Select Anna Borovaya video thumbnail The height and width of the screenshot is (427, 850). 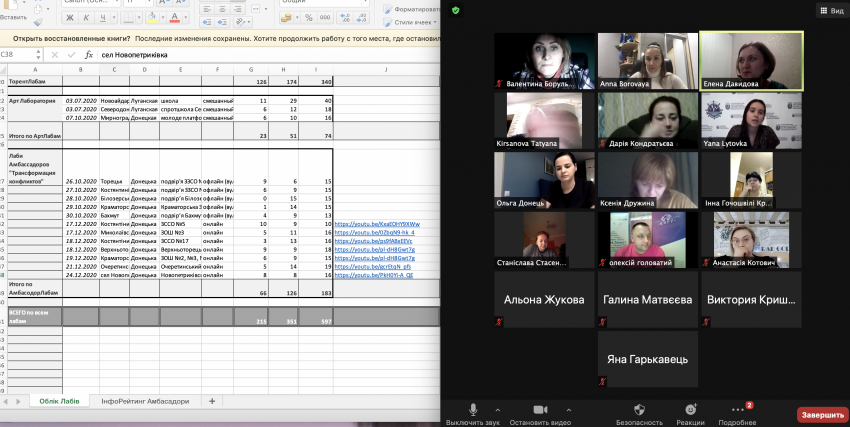[648, 61]
